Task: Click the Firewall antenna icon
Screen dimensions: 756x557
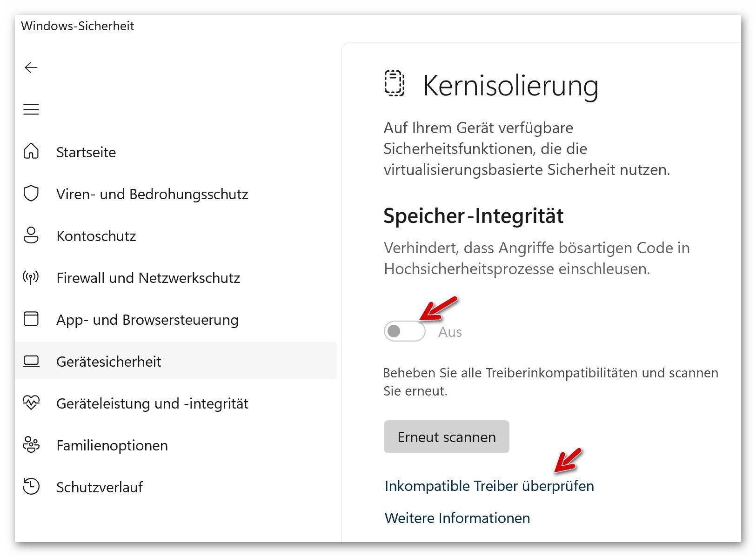Action: [31, 277]
